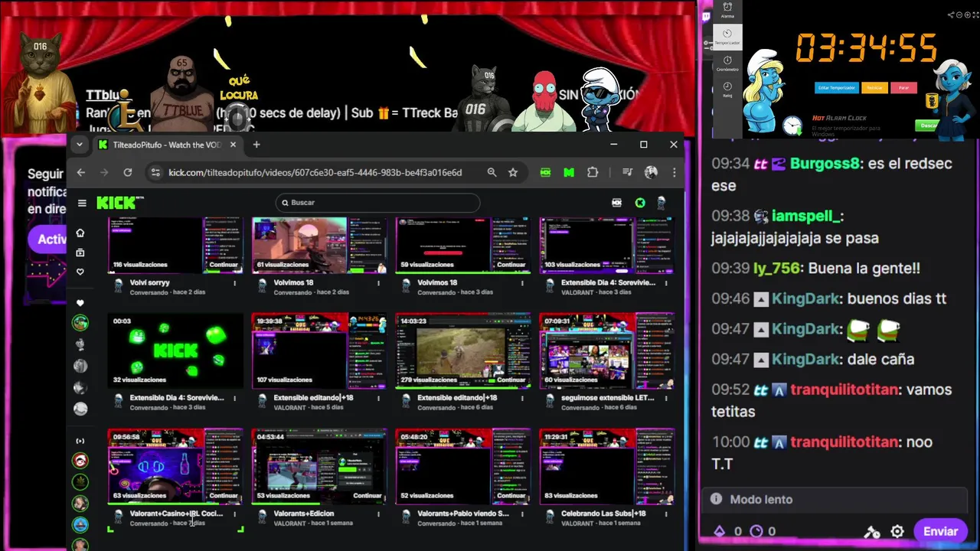
Task: Send chat message with Enviar
Action: [940, 531]
